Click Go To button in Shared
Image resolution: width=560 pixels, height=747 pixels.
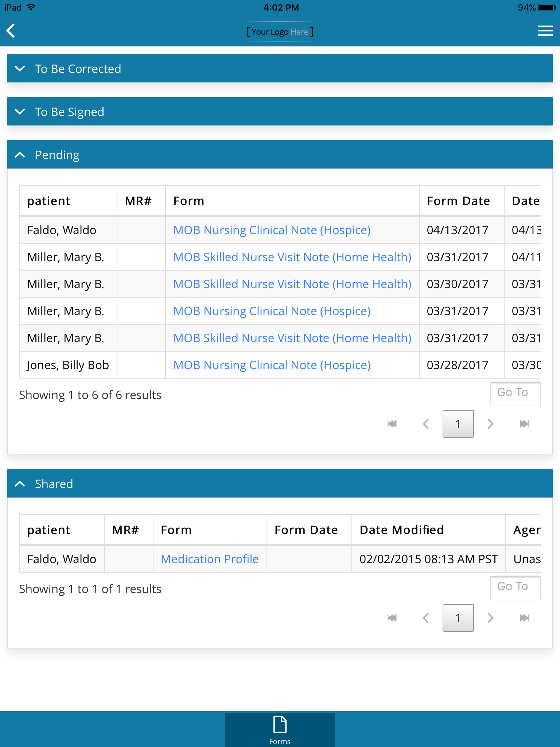pyautogui.click(x=515, y=587)
